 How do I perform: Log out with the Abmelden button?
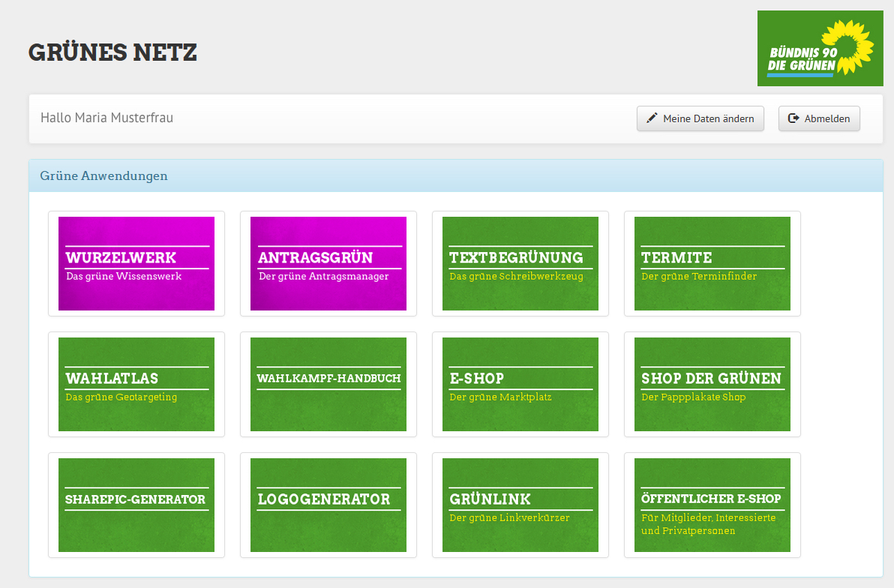819,118
